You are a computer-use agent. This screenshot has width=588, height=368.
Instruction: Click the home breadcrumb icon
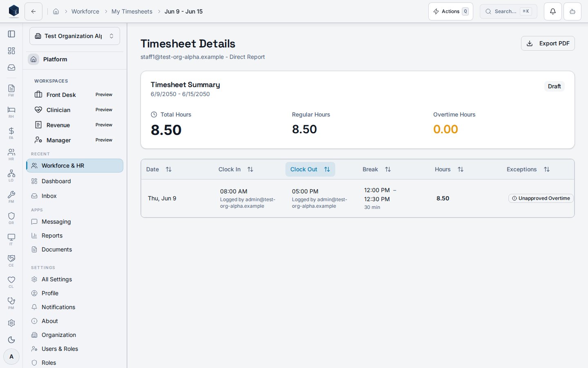tap(56, 11)
